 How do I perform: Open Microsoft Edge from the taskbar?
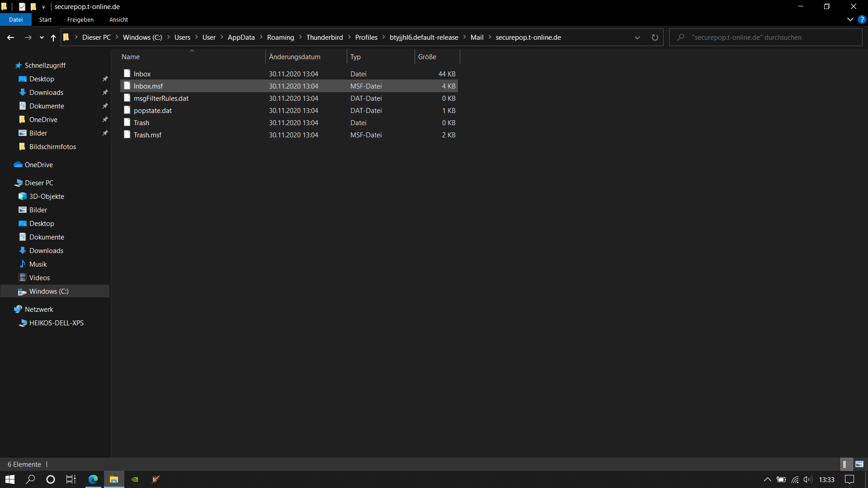point(93,479)
